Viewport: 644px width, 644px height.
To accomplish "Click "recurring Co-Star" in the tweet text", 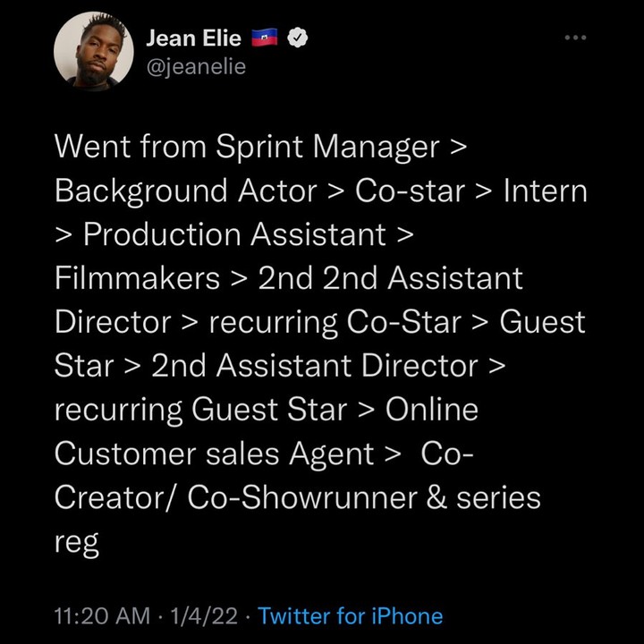I will point(336,322).
